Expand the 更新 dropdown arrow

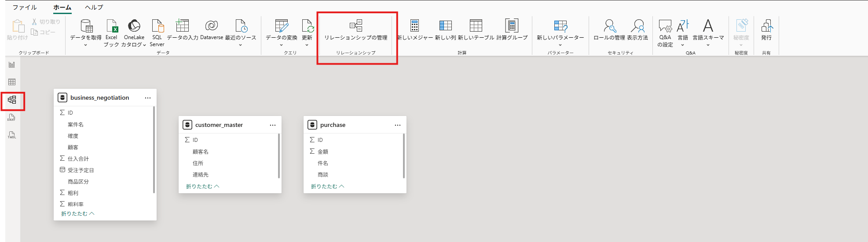(x=307, y=45)
